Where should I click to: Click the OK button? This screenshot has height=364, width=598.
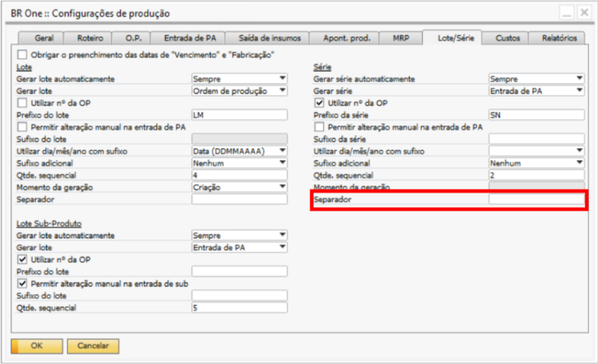(37, 346)
